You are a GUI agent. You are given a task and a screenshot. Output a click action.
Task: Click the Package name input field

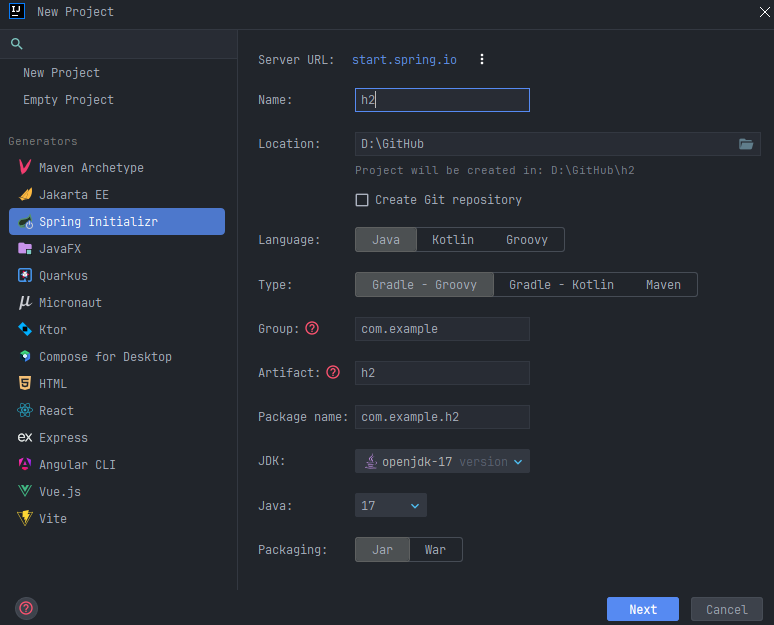(442, 417)
